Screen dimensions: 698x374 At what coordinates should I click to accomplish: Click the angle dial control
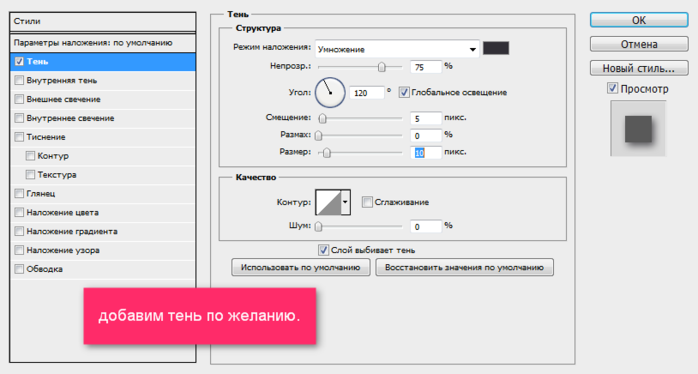tap(330, 93)
